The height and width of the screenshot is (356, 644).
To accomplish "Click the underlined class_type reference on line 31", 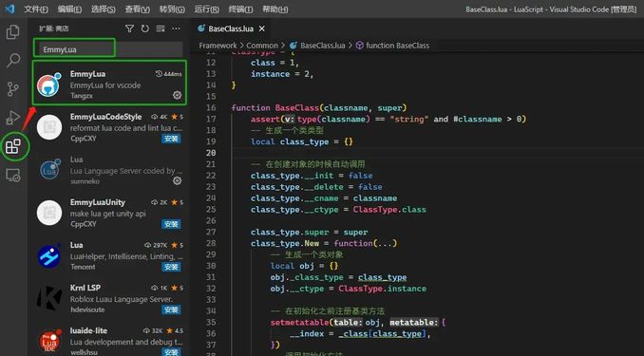I will point(382,277).
